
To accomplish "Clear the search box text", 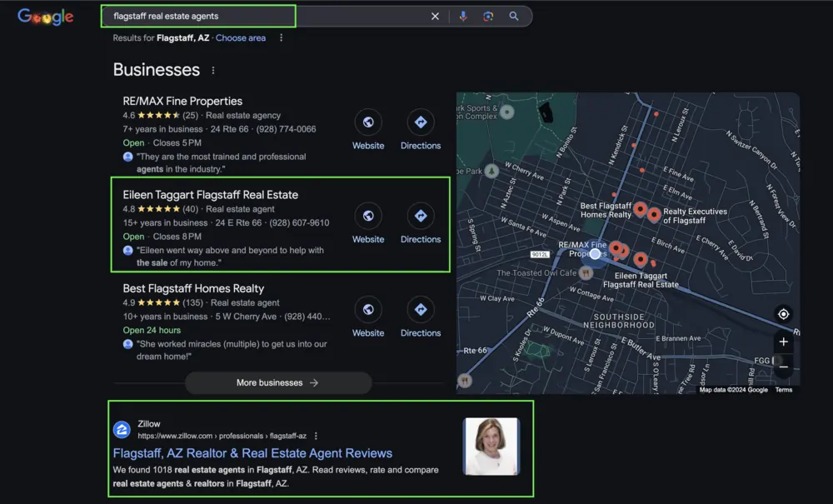I will click(435, 16).
